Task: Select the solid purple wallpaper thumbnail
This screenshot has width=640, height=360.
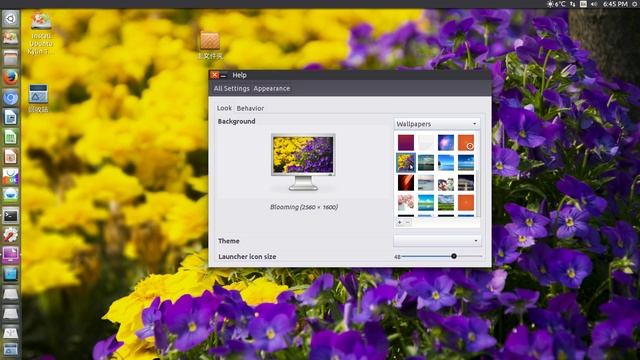Action: click(x=406, y=142)
